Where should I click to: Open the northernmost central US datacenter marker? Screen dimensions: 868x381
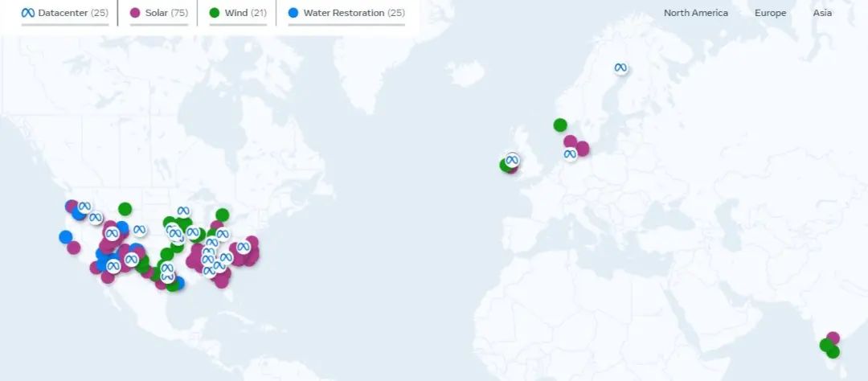tap(183, 211)
